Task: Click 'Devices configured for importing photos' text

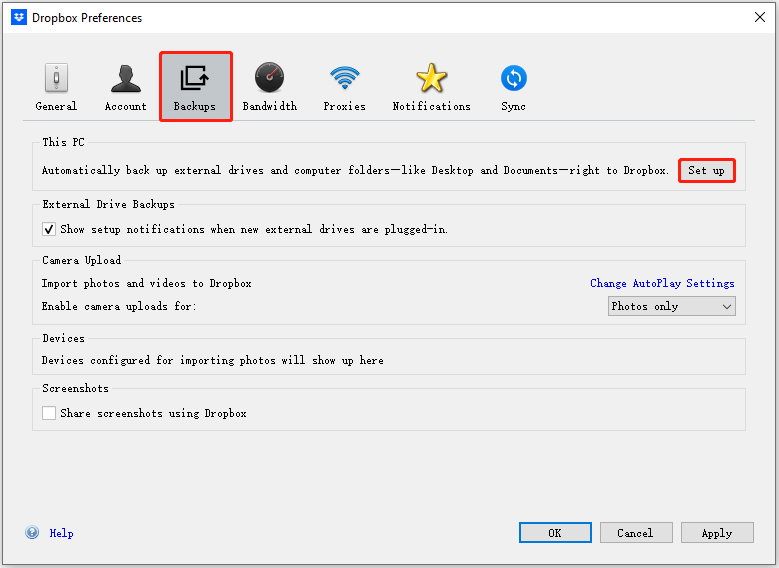Action: 213,360
